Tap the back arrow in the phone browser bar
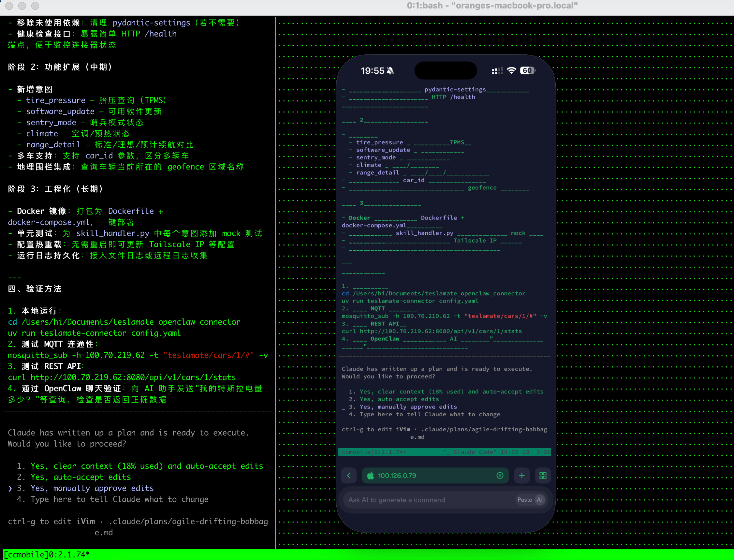This screenshot has width=734, height=560. click(349, 475)
